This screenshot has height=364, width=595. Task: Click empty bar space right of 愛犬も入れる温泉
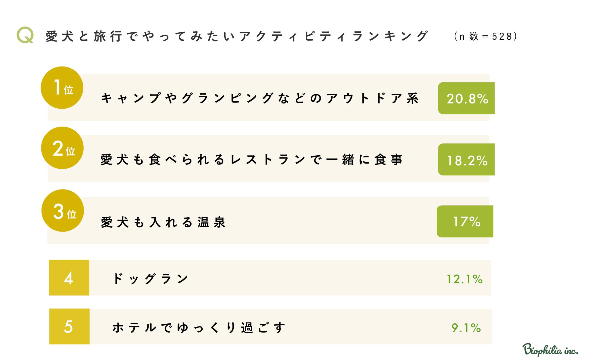pyautogui.click(x=330, y=222)
